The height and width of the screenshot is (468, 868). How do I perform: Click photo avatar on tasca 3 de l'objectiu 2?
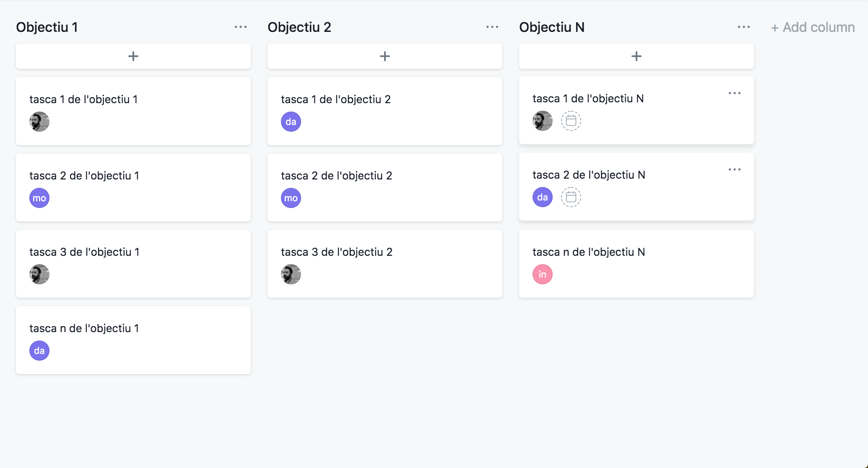click(x=291, y=274)
